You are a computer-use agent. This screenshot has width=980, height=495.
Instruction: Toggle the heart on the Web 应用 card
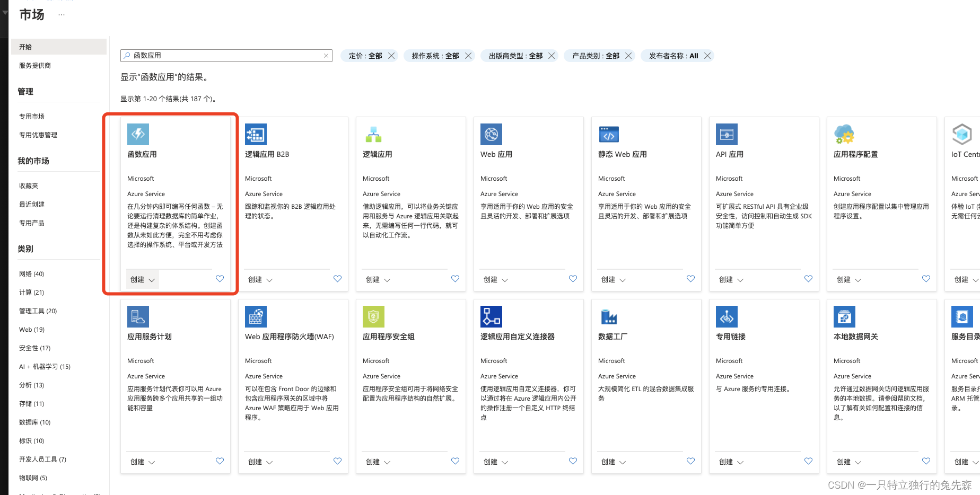tap(572, 278)
